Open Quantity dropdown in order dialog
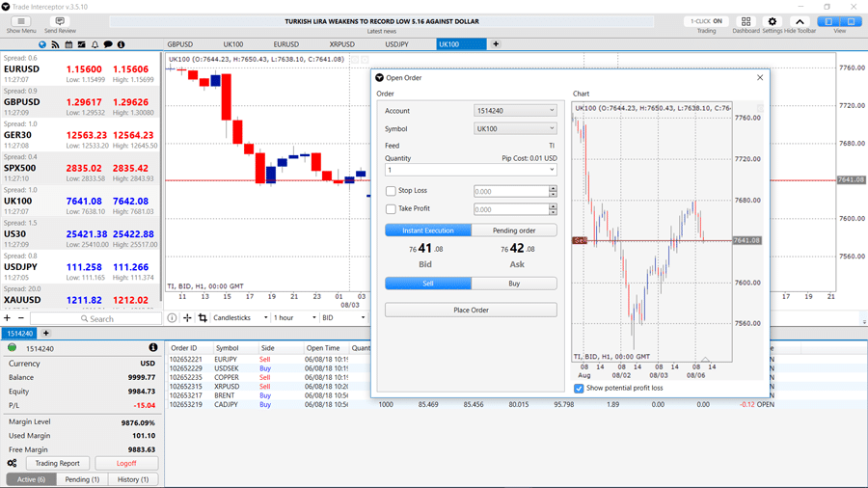Image resolution: width=868 pixels, height=488 pixels. tap(471, 170)
